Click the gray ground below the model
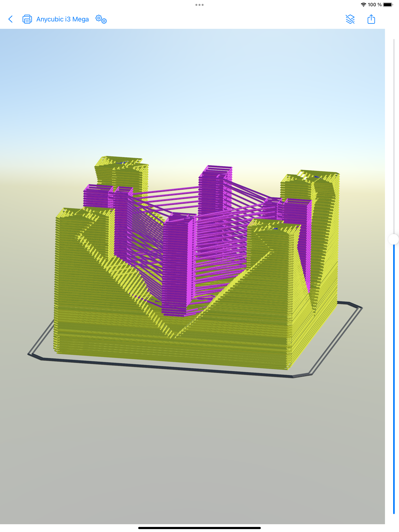Image resolution: width=399 pixels, height=532 pixels. pyautogui.click(x=192, y=445)
